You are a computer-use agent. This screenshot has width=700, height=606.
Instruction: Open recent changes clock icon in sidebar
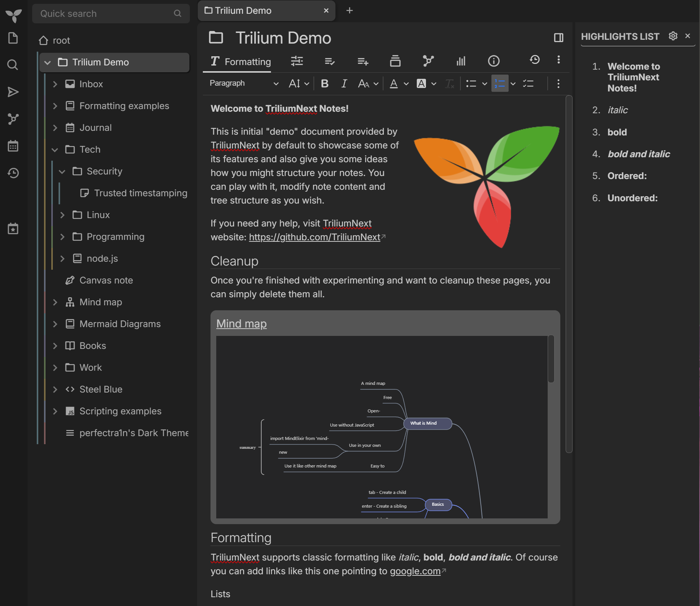click(x=13, y=173)
